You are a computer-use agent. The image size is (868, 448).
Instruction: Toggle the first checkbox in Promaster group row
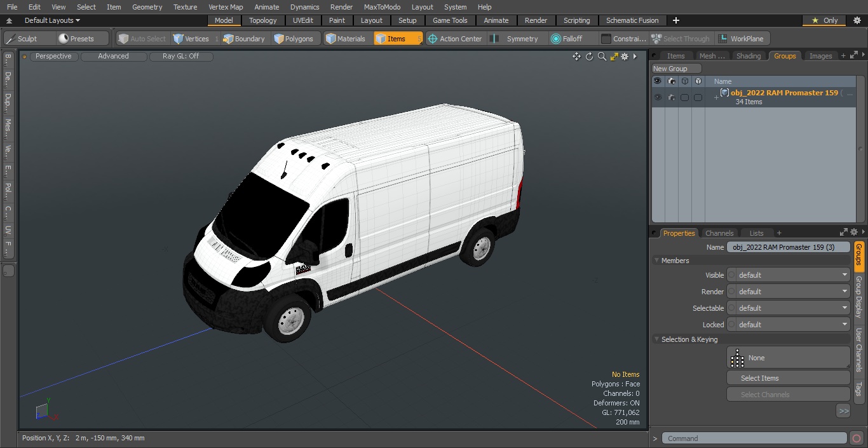click(x=684, y=97)
